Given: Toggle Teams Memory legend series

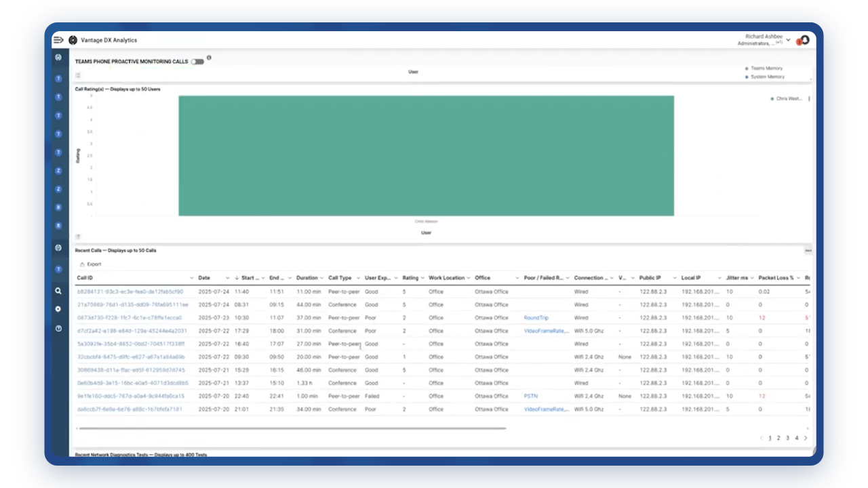Looking at the screenshot, I should [766, 68].
